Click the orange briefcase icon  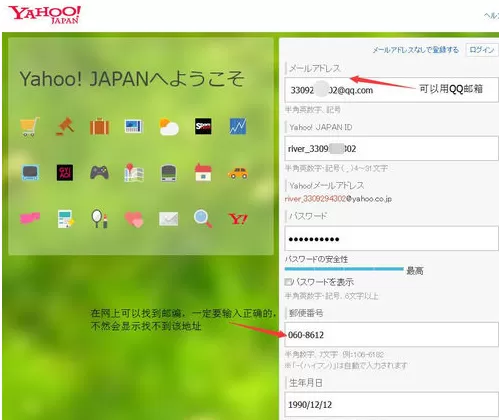(x=99, y=126)
